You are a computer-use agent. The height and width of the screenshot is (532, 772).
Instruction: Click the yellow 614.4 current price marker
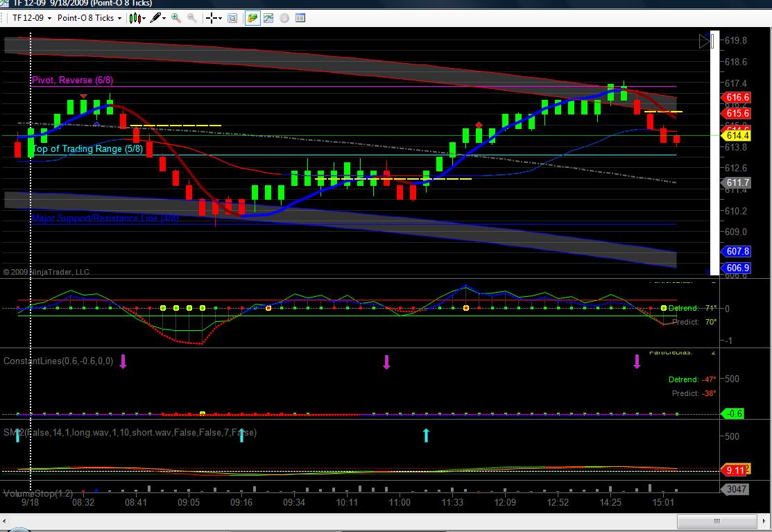click(x=737, y=135)
